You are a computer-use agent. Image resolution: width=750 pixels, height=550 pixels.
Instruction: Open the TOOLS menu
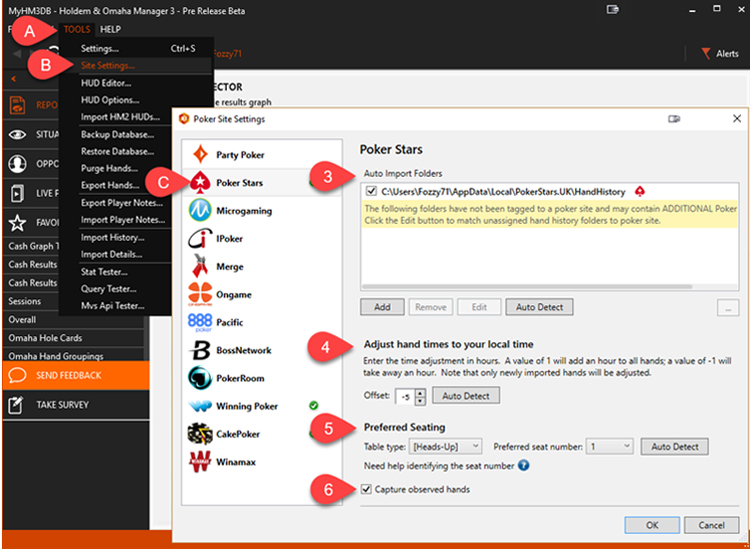point(77,30)
